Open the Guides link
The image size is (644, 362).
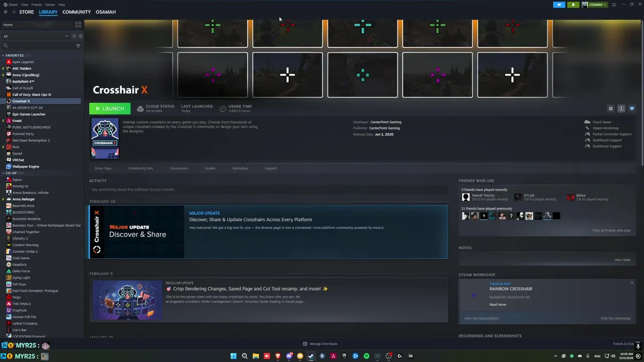click(x=210, y=168)
